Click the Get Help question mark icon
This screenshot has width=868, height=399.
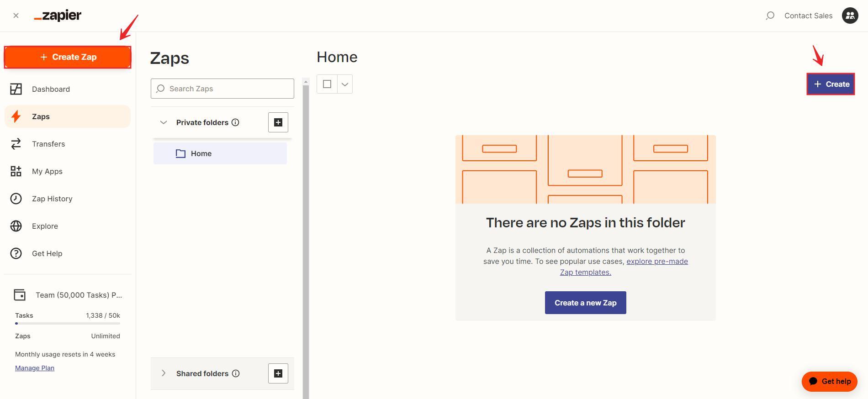(x=16, y=253)
